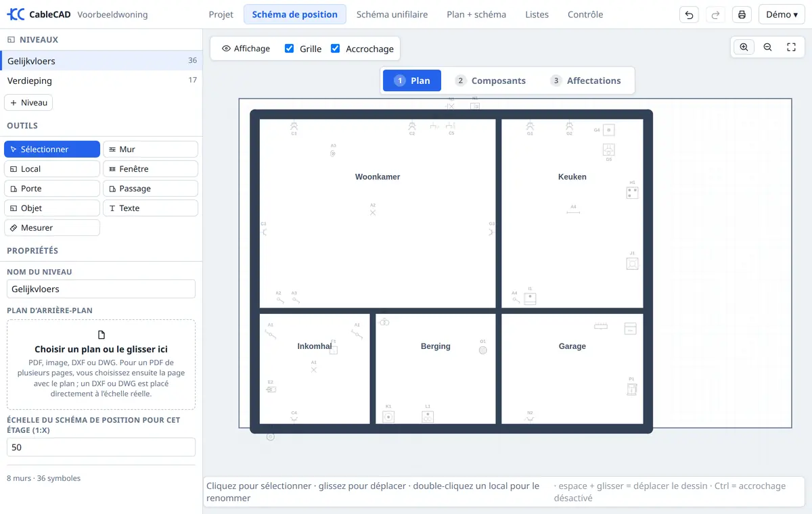This screenshot has width=812, height=514.
Task: Select the Passage tool
Action: (150, 189)
